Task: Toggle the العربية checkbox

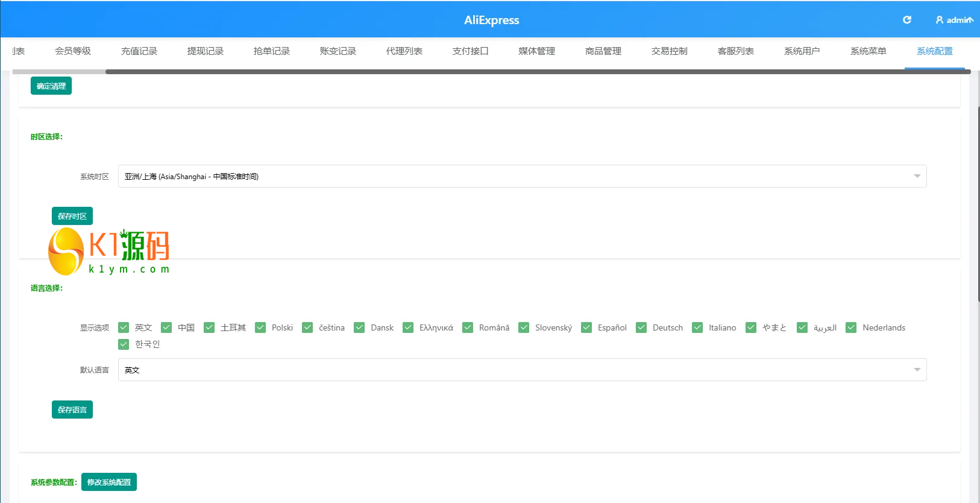Action: (802, 327)
